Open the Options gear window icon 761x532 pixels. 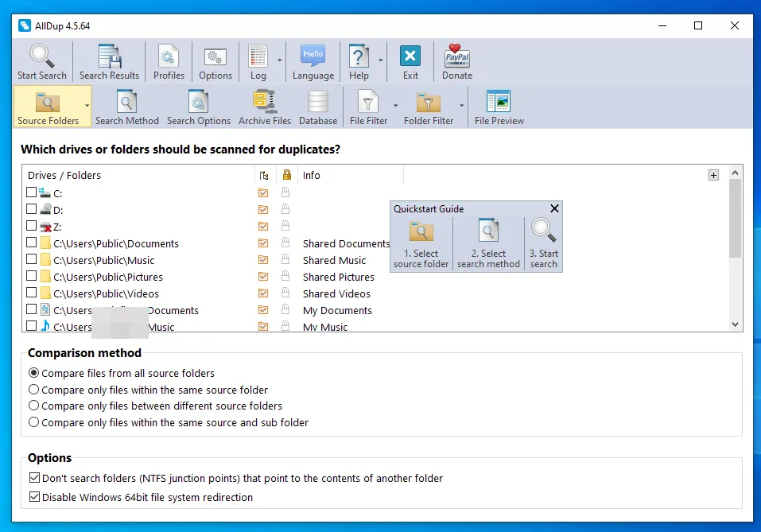tap(215, 57)
